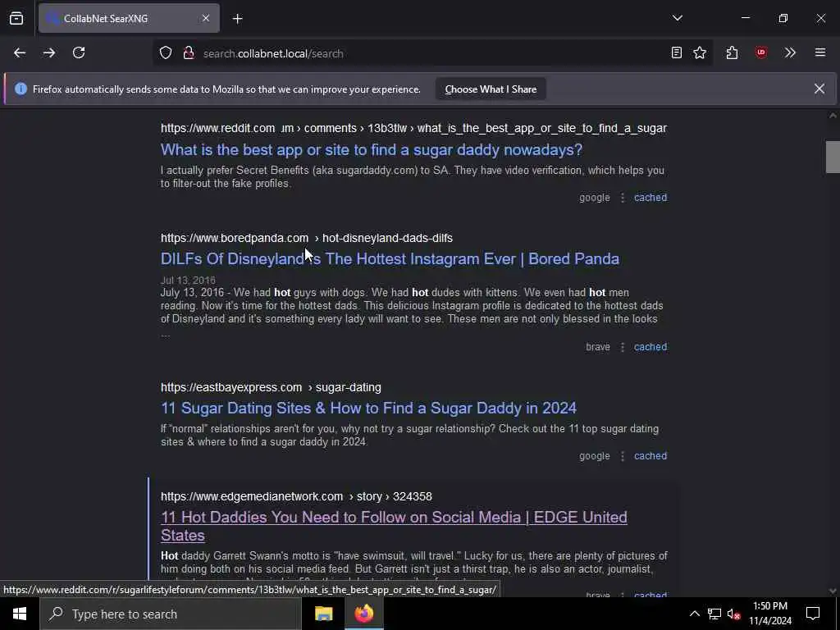840x630 pixels.
Task: Open network status tray icon
Action: tap(714, 614)
